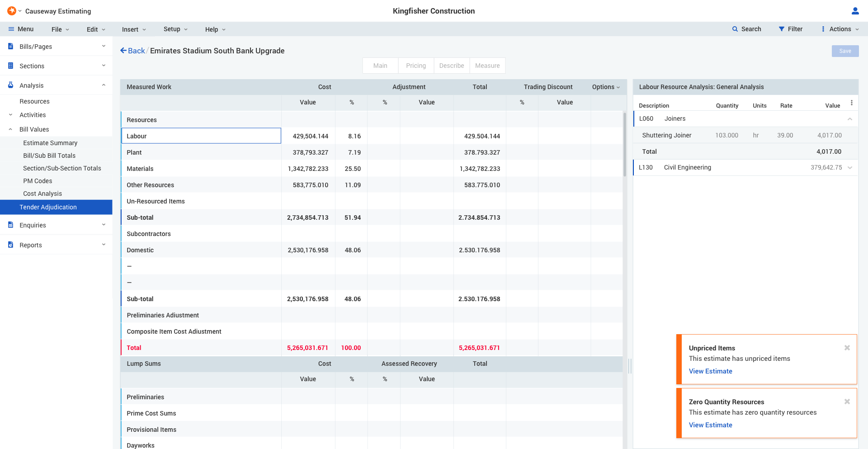Screen dimensions: 868x449
Task: Open the Setup menu
Action: click(175, 29)
